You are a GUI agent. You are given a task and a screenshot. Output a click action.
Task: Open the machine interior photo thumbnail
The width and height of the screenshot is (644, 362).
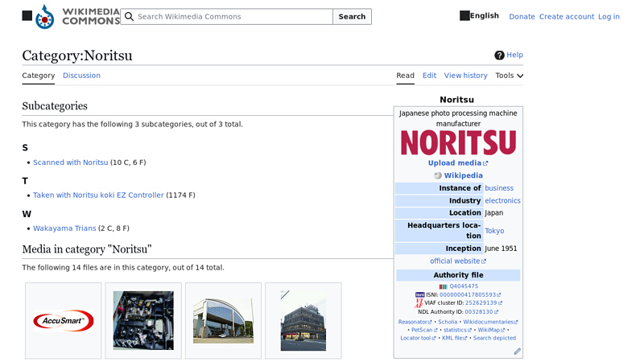(x=143, y=320)
